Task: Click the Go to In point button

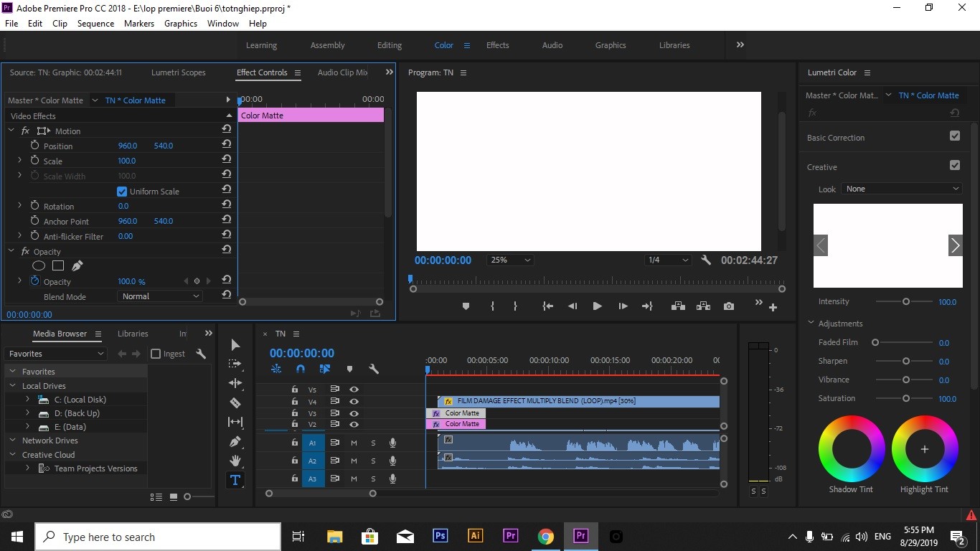Action: (x=547, y=306)
